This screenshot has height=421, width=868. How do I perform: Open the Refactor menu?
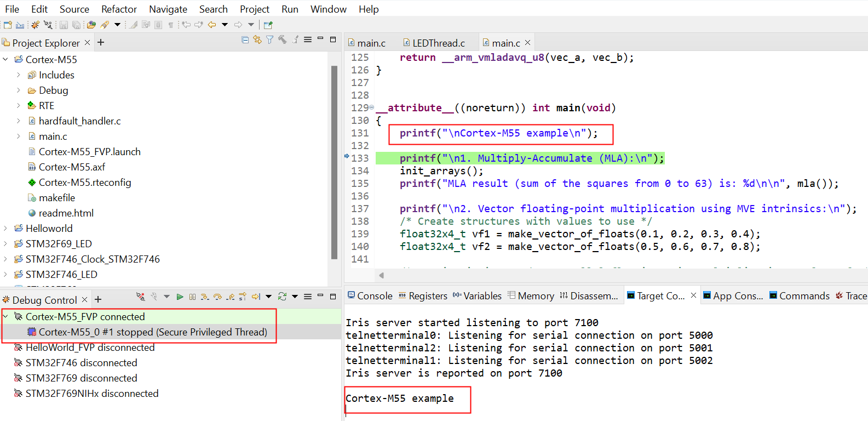(x=119, y=9)
